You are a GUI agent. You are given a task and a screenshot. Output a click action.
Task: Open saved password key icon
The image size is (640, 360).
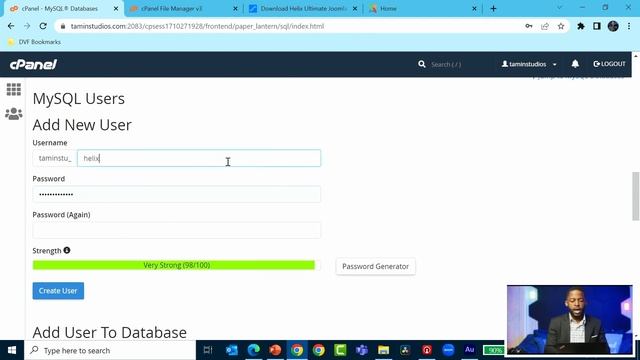click(x=529, y=26)
